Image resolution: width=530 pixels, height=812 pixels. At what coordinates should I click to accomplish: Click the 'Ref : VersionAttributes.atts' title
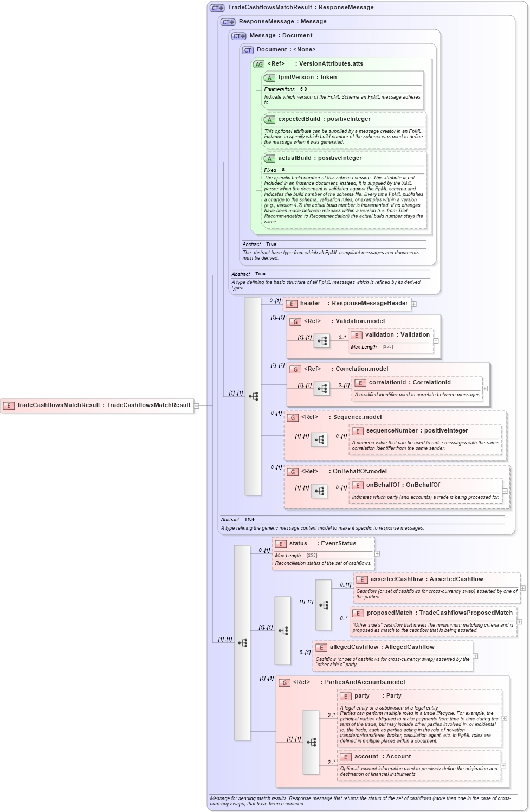coord(315,64)
